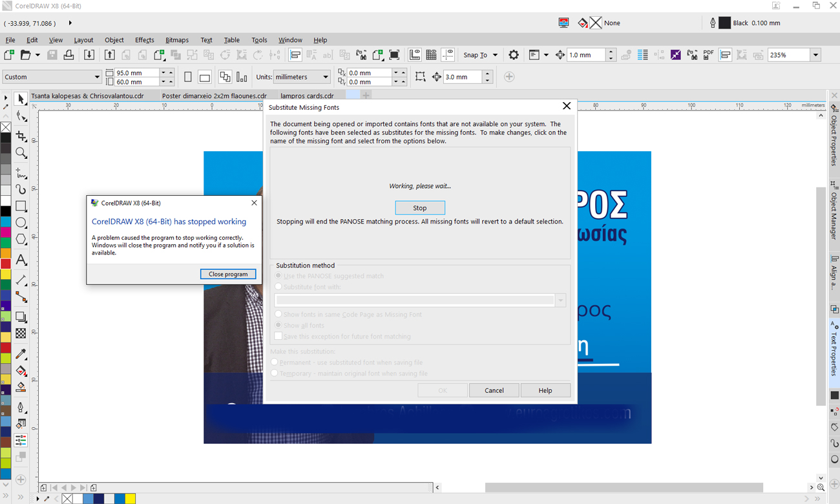Open the 235% zoom level dropdown
The height and width of the screenshot is (504, 840).
(815, 55)
